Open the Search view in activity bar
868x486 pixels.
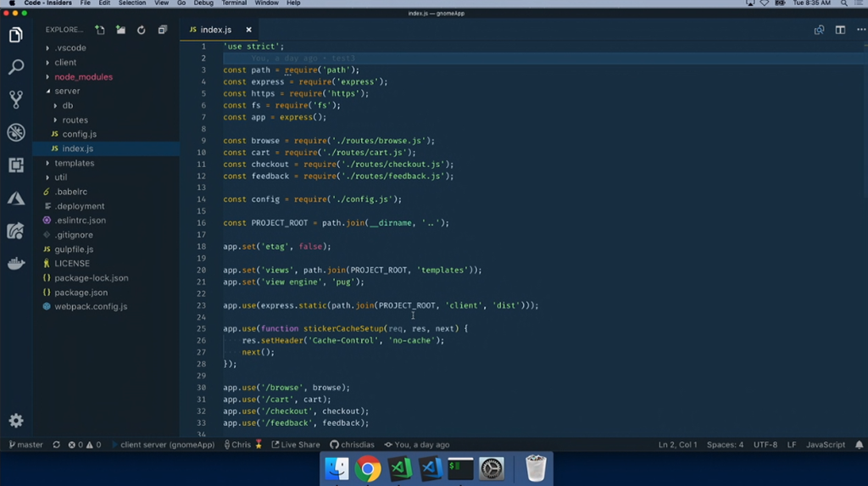pos(16,67)
